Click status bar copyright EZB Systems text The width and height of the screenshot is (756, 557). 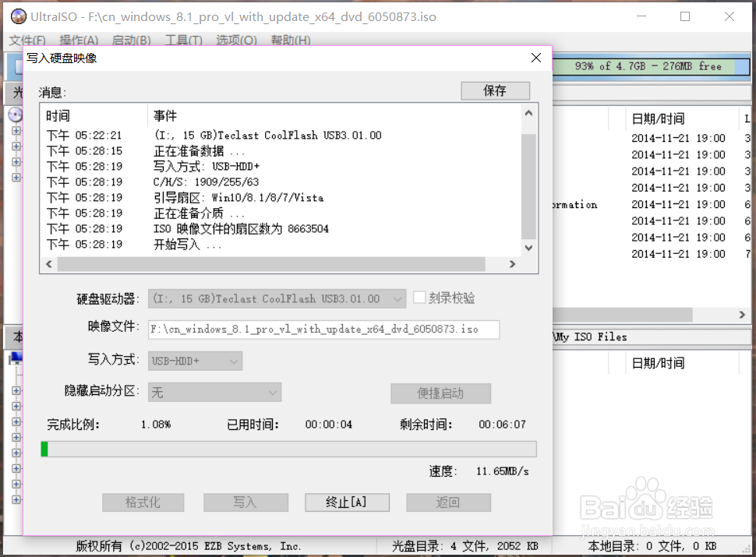188,546
